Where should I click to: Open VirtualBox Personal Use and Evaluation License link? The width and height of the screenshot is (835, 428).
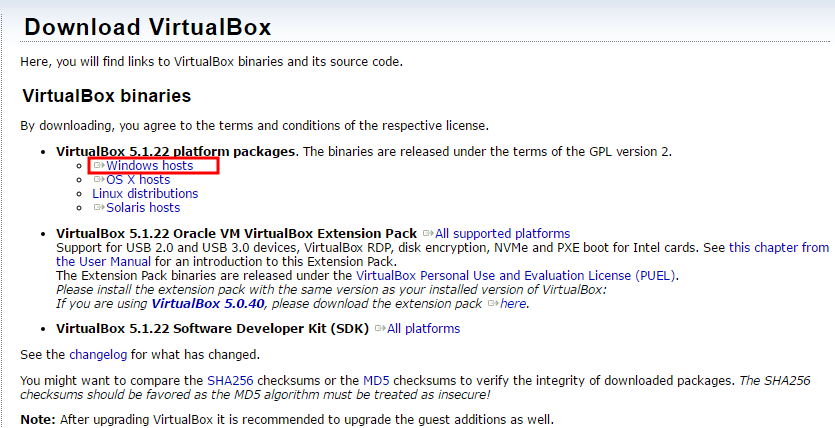[517, 276]
